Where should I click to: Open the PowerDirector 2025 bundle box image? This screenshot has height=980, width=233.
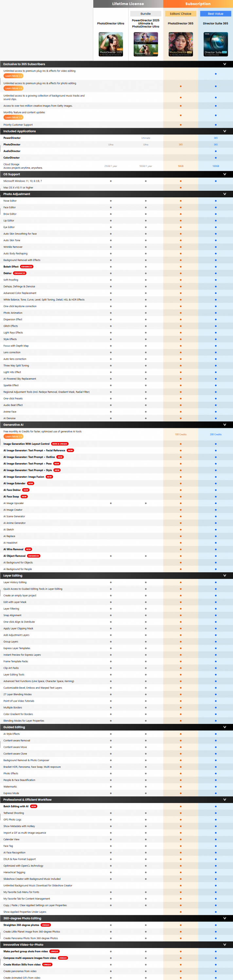click(x=146, y=44)
